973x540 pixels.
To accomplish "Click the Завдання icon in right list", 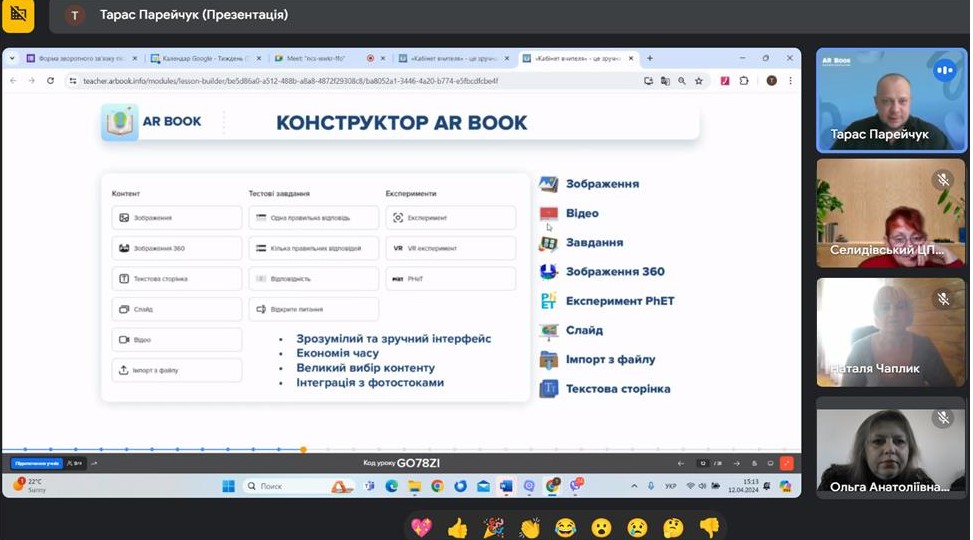I will (x=549, y=243).
